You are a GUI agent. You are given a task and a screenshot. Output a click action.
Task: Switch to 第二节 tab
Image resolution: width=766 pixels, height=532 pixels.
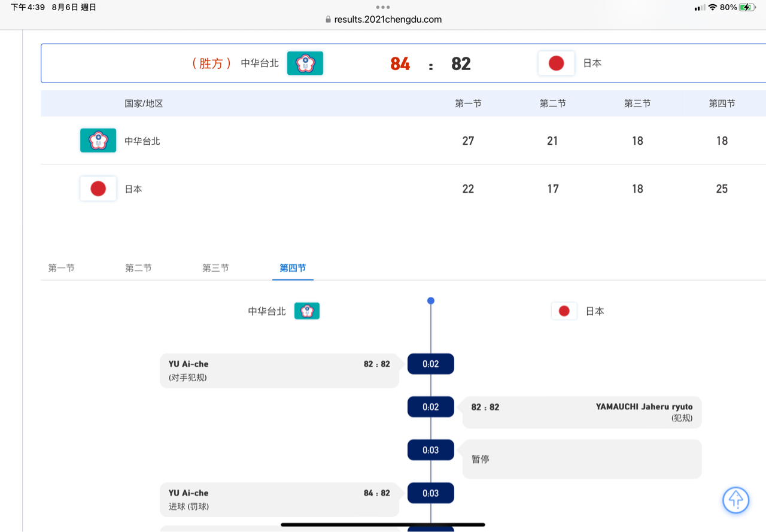(x=138, y=268)
